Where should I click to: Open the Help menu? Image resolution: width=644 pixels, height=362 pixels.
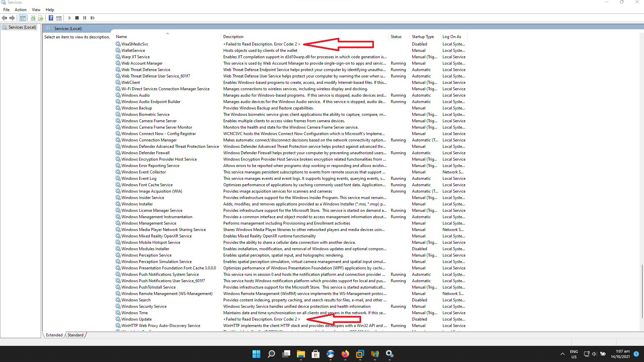(50, 10)
